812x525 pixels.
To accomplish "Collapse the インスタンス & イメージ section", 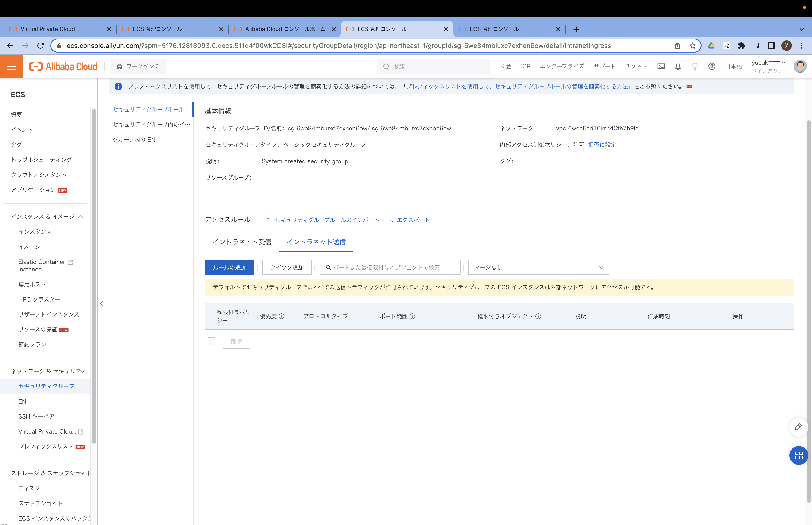I will (x=81, y=216).
